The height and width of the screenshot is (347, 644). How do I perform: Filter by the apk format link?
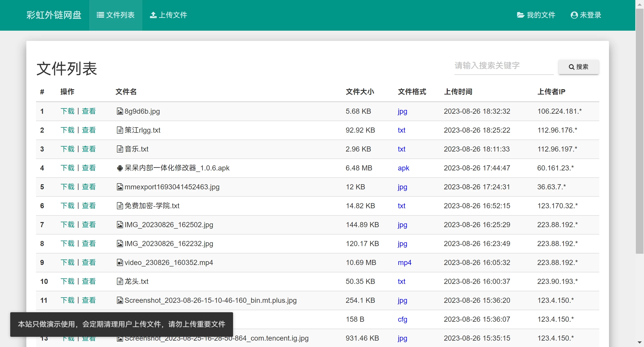coord(403,168)
